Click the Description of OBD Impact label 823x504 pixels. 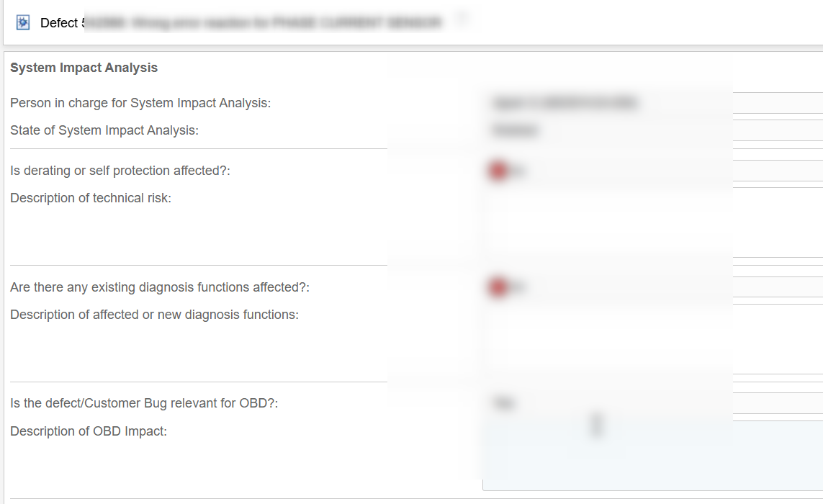(x=89, y=431)
